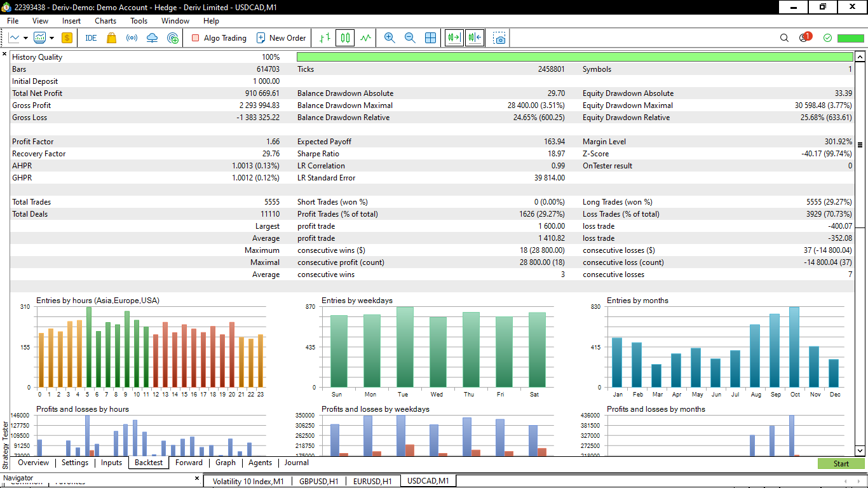Open account notifications icon
868x488 pixels.
(804, 37)
